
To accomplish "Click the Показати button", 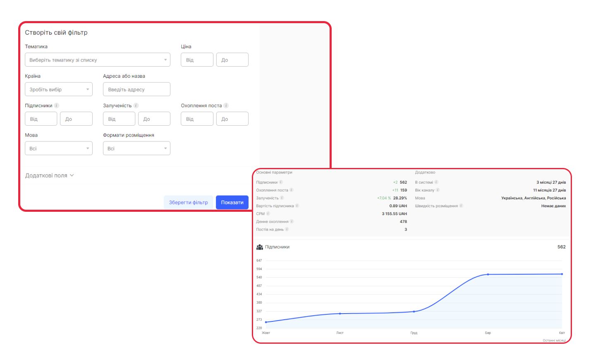I will click(x=232, y=202).
